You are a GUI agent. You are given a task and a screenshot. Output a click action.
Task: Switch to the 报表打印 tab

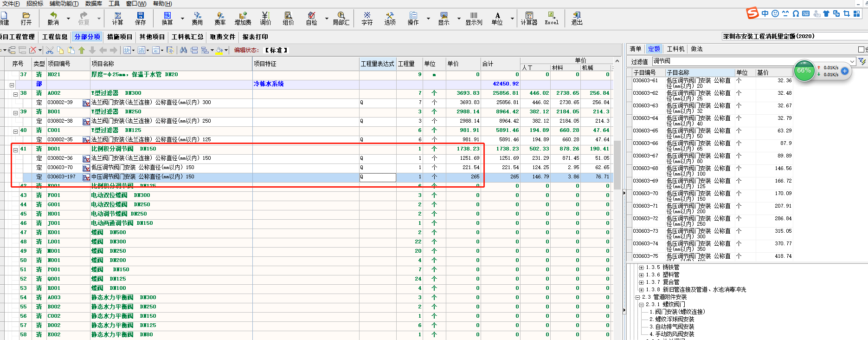[255, 37]
